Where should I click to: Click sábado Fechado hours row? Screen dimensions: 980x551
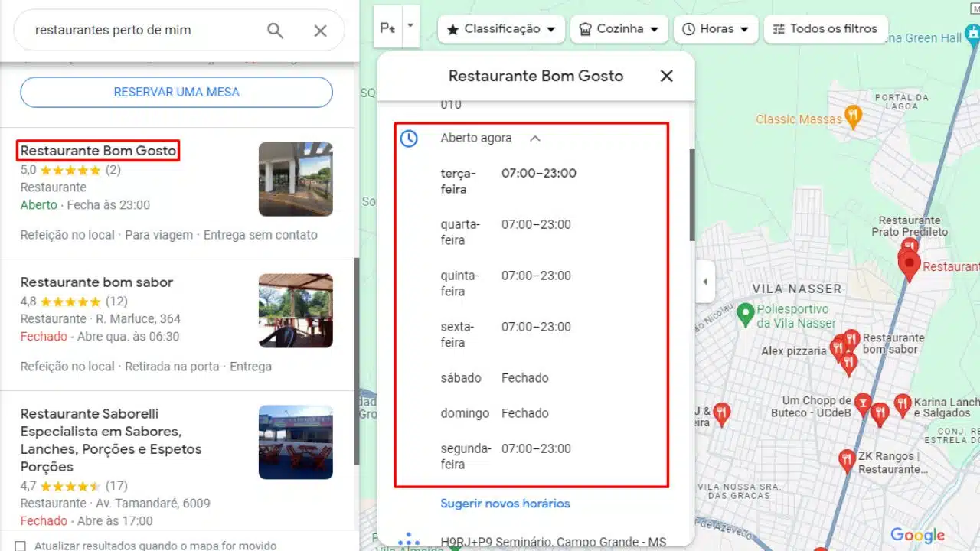(x=495, y=378)
